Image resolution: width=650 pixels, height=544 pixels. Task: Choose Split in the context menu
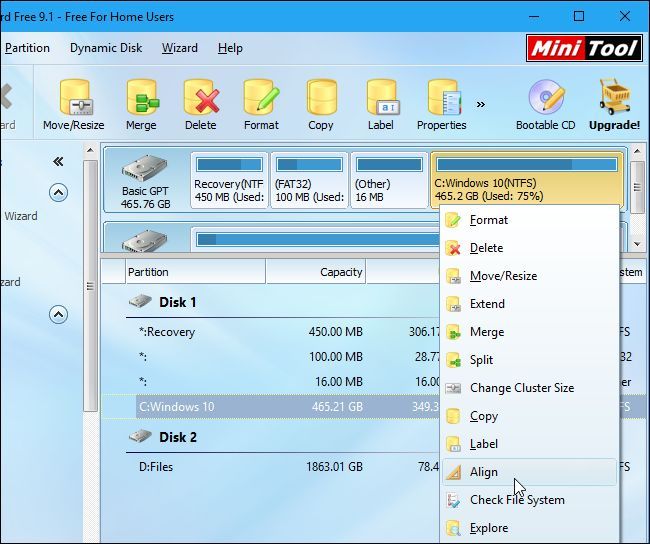(529, 360)
